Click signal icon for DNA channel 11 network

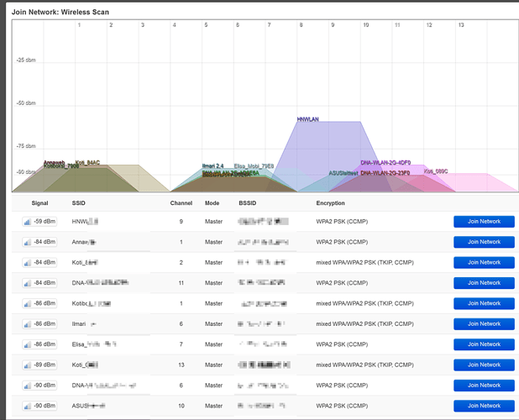pos(28,283)
